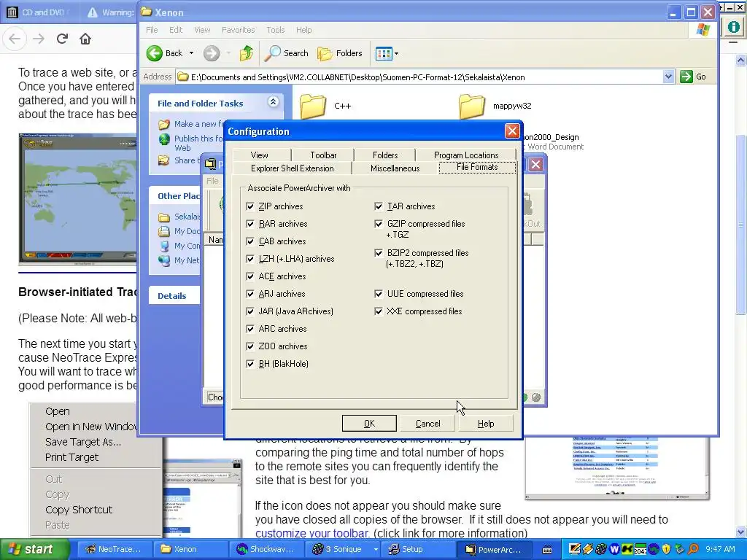747x560 pixels.
Task: Click Cancel in Configuration dialog
Action: [x=427, y=424]
